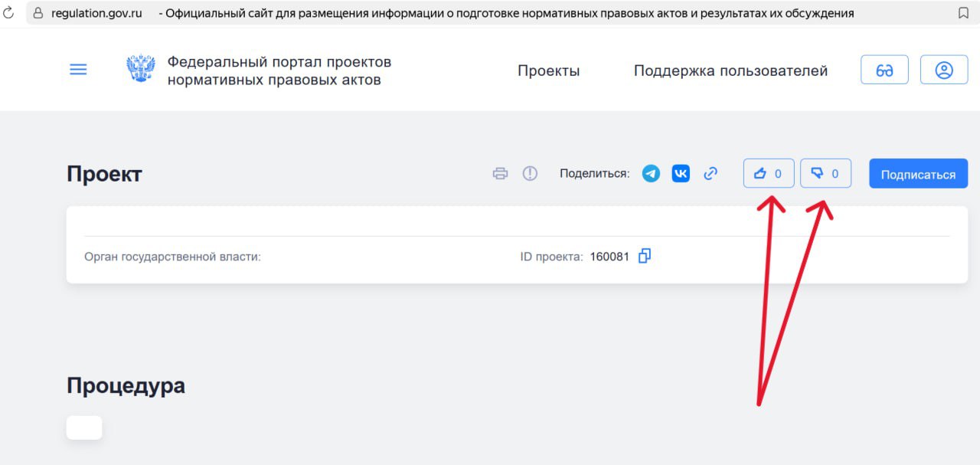
Task: Click the lock icon in address bar
Action: 38,13
